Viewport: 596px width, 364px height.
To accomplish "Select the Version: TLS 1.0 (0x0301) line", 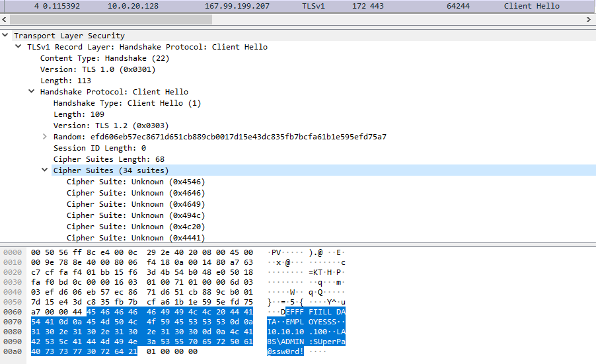I will (x=98, y=69).
